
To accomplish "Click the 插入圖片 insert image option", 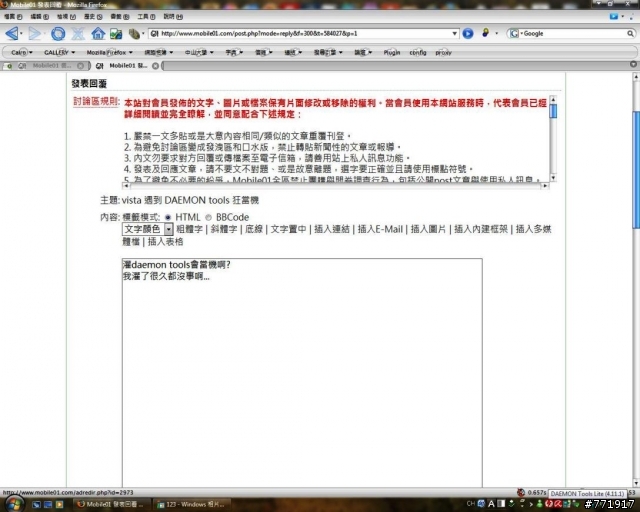I will coord(428,229).
